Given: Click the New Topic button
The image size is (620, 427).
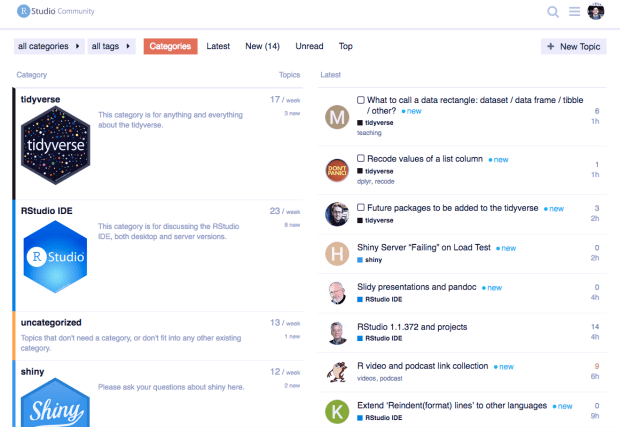Looking at the screenshot, I should [573, 46].
